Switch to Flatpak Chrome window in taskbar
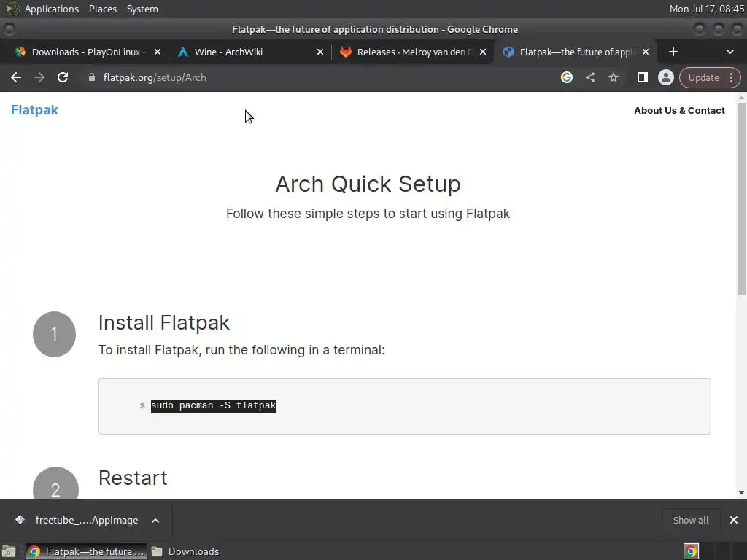747x560 pixels. click(x=86, y=551)
